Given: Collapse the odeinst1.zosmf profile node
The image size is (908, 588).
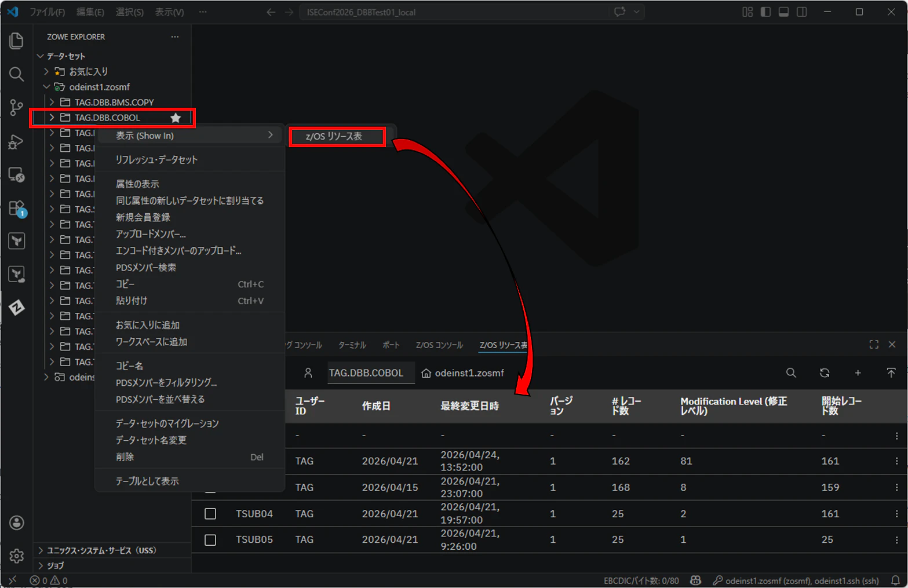Looking at the screenshot, I should pos(46,87).
